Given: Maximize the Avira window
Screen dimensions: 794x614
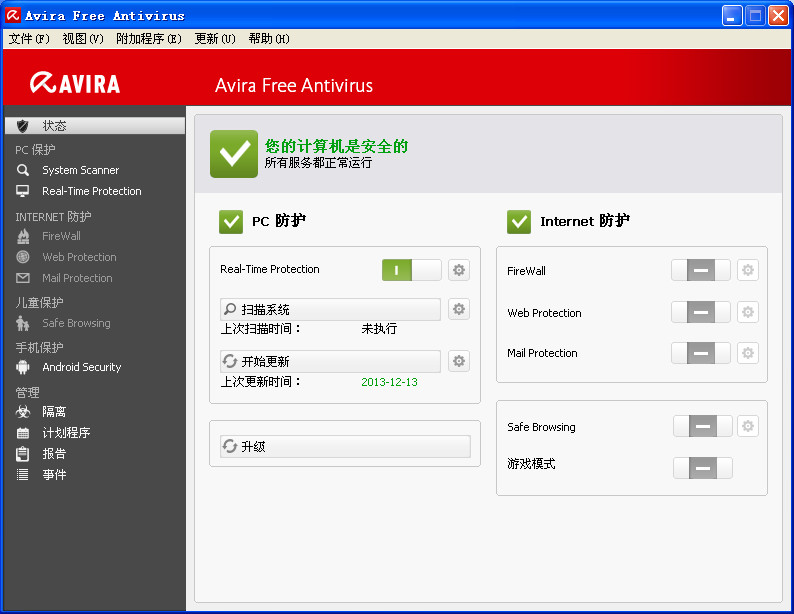Looking at the screenshot, I should pos(755,16).
